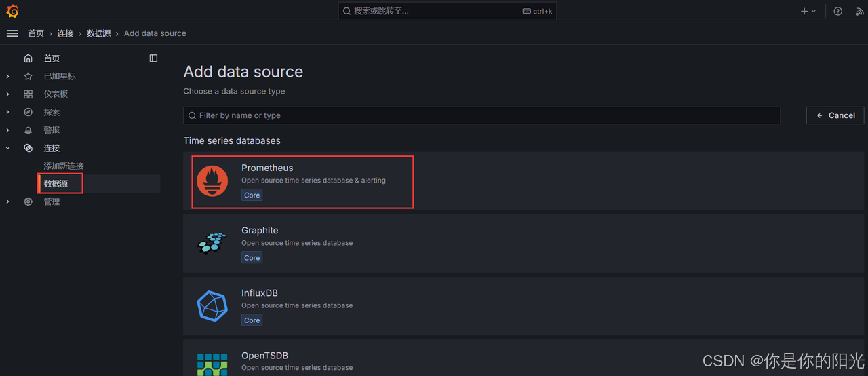Choose the Graphite data source title
The image size is (868, 376).
coord(260,231)
